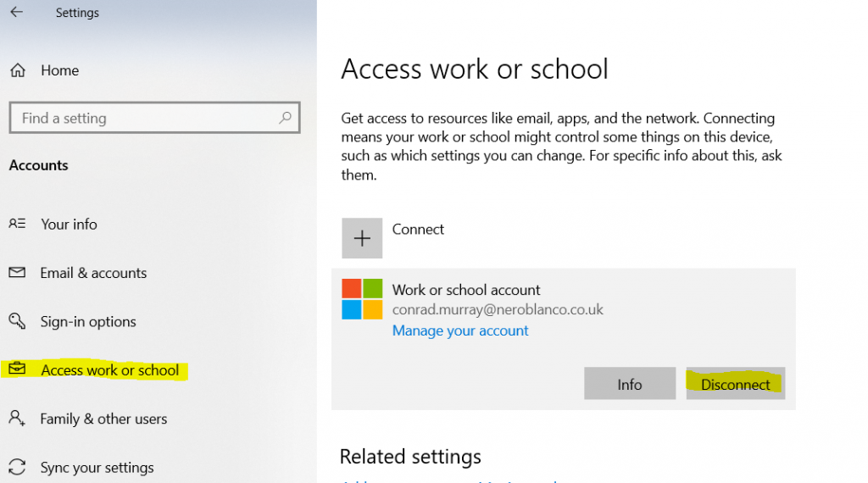Image resolution: width=868 pixels, height=483 pixels.
Task: Click the plus Connect icon button
Action: tap(362, 238)
